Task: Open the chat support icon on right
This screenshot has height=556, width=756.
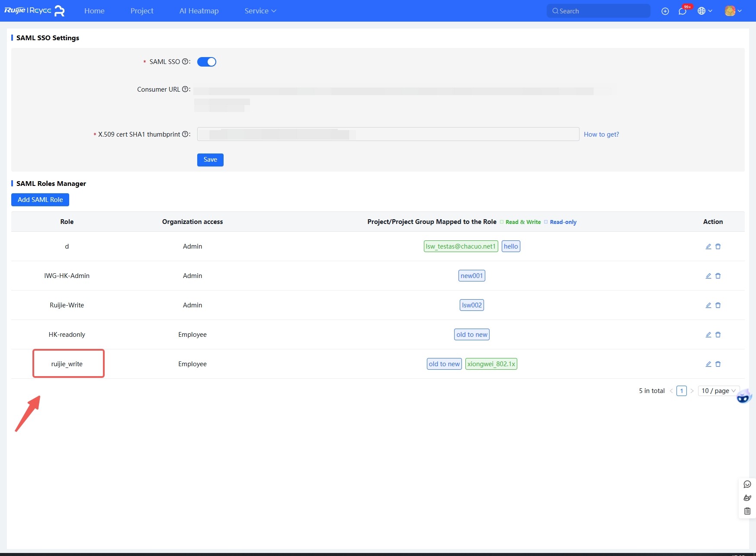Action: pos(747,484)
